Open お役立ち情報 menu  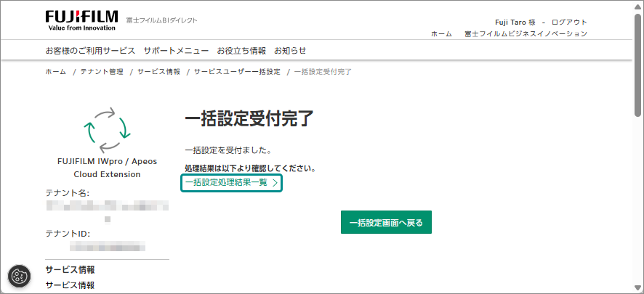tap(241, 51)
